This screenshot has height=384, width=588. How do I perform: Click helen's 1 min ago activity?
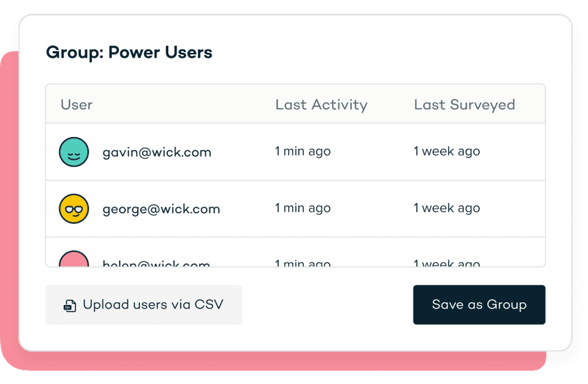[x=303, y=263]
